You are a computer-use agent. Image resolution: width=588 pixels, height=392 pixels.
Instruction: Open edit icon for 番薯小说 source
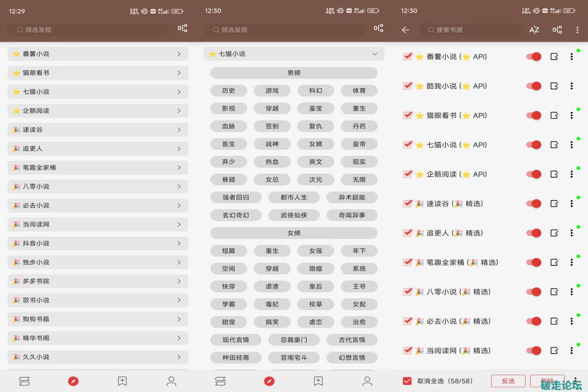click(554, 57)
